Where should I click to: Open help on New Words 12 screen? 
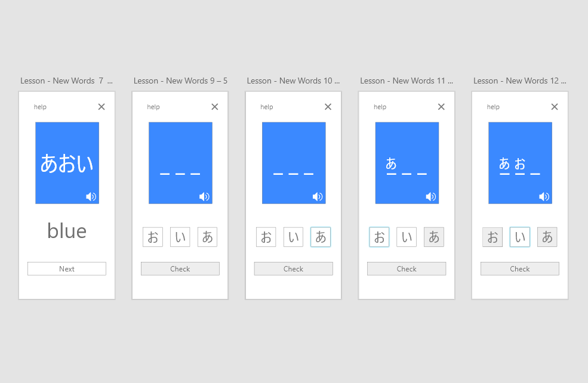(x=493, y=107)
